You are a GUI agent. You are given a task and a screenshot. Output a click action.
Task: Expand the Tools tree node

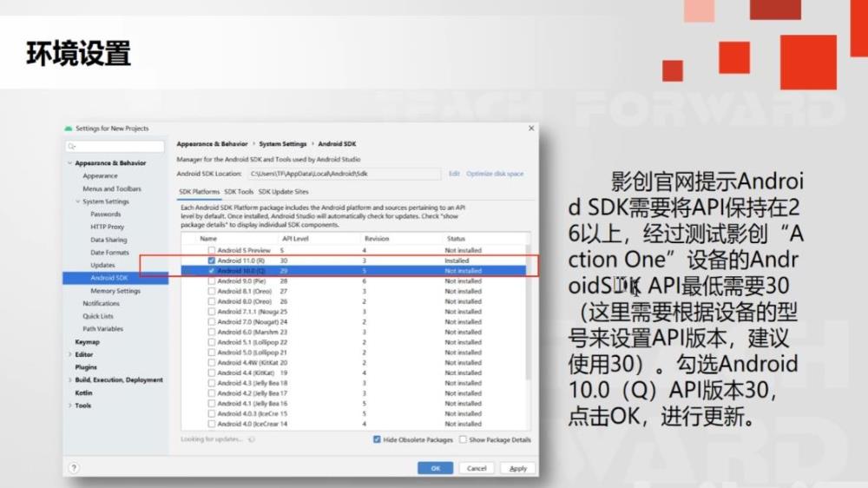69,406
